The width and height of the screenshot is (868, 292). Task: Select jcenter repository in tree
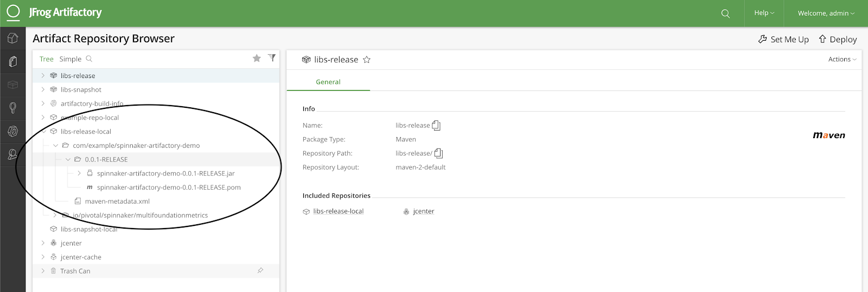71,243
